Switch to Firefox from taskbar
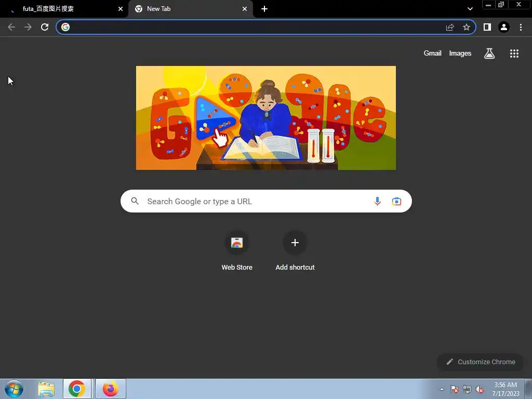The height and width of the screenshot is (399, 532). click(x=111, y=389)
